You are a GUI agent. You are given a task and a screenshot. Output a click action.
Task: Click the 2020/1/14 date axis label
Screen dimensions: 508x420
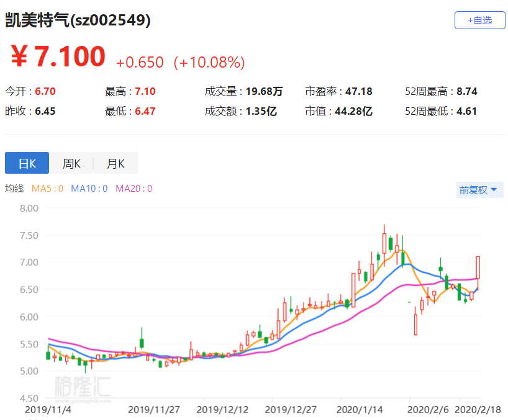(360, 409)
